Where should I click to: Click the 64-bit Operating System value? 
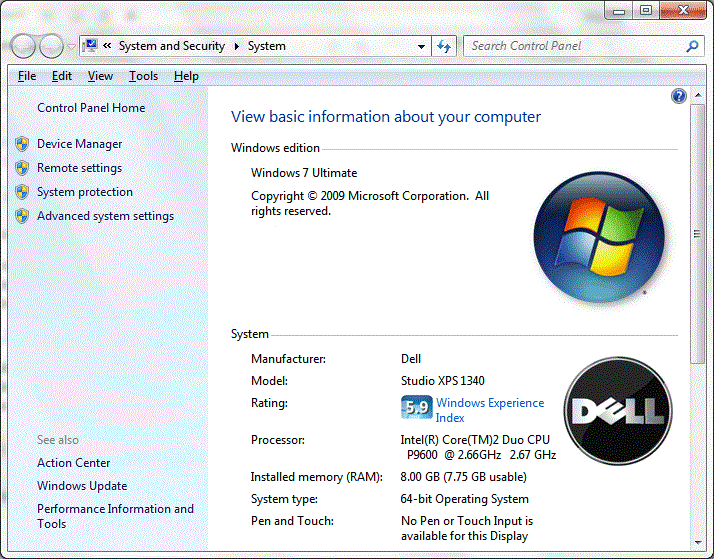[464, 499]
